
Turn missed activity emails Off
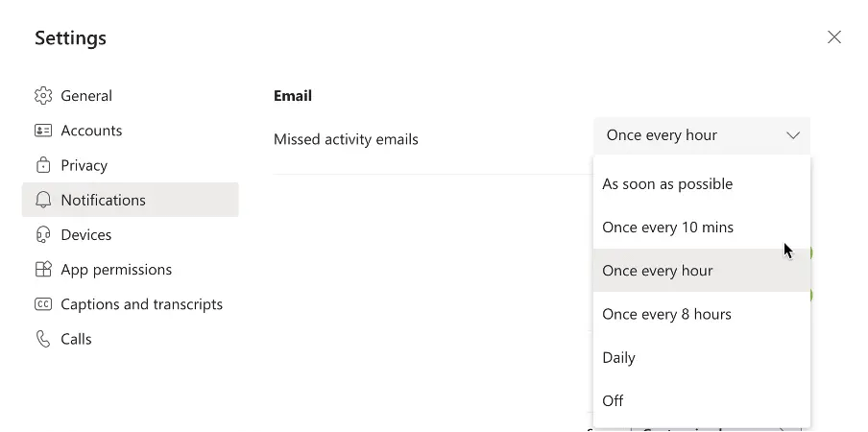coord(613,400)
